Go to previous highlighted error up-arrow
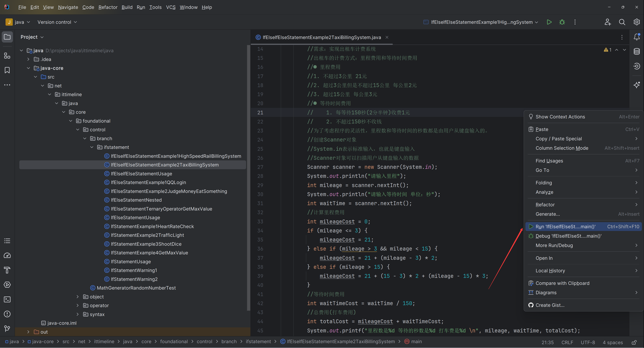Screen dimensions: 644x348 point(617,50)
